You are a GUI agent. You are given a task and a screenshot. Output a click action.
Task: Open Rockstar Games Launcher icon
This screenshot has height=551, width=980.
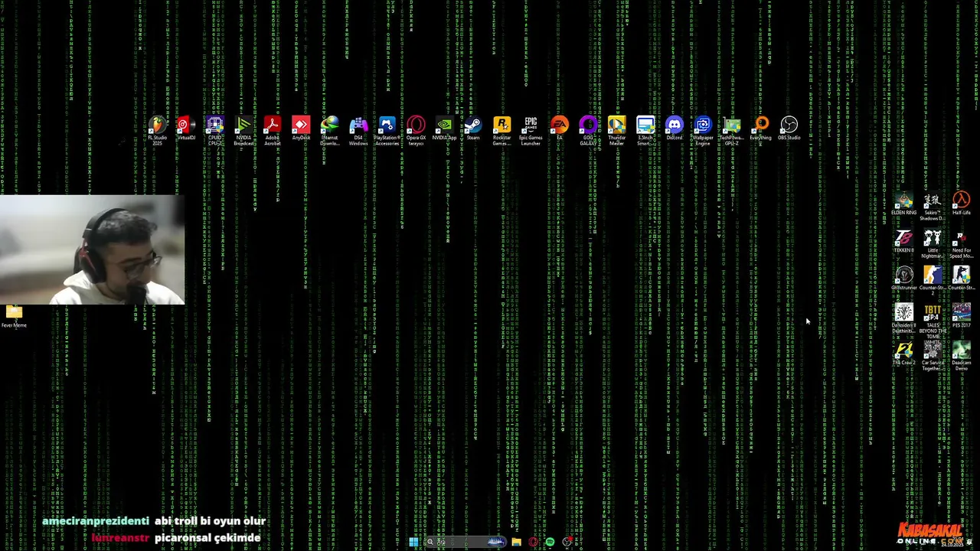(502, 131)
